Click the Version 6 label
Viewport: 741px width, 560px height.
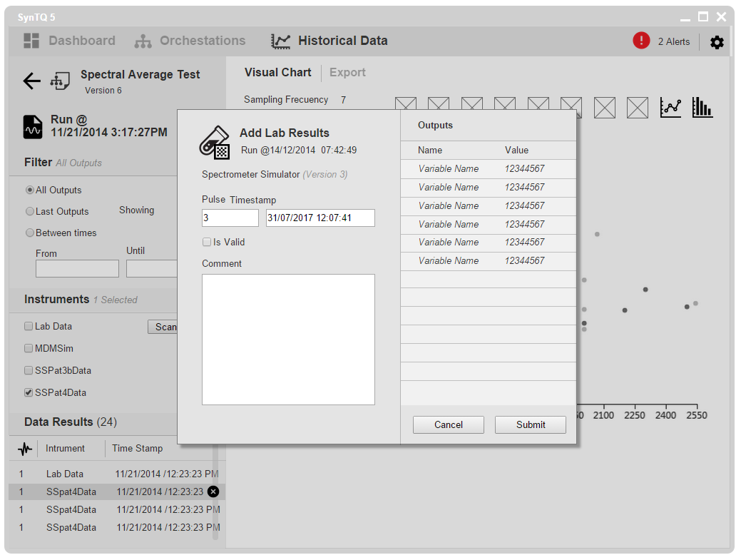103,91
